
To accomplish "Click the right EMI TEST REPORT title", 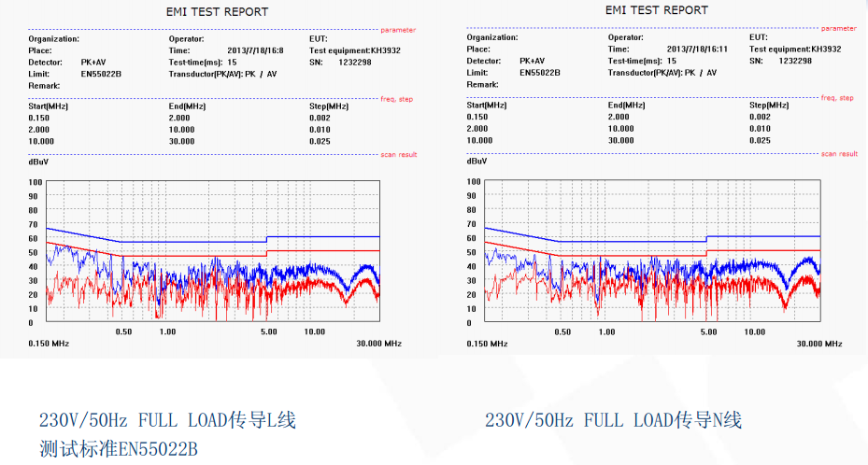I will coord(656,10).
